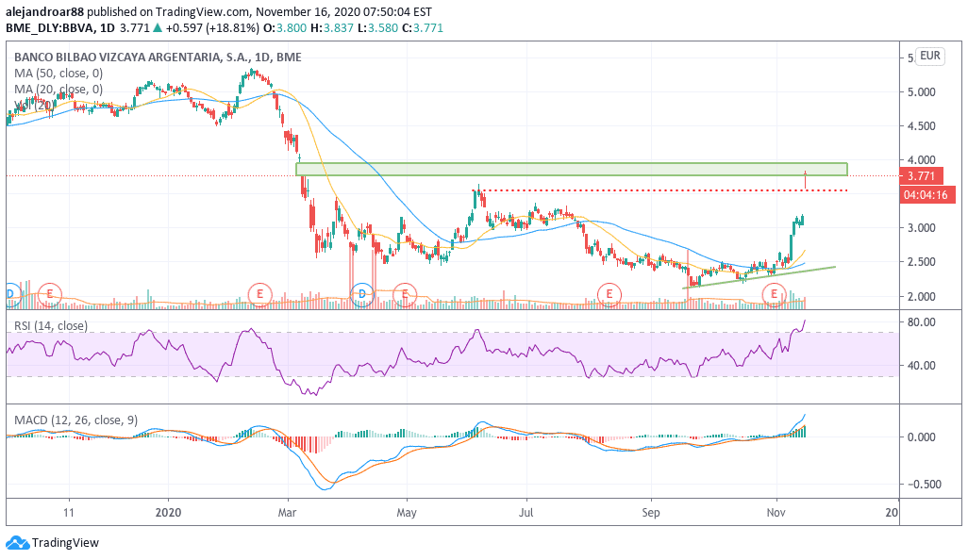The height and width of the screenshot is (560, 968).
Task: Click the close value C:3.771
Action: point(423,27)
